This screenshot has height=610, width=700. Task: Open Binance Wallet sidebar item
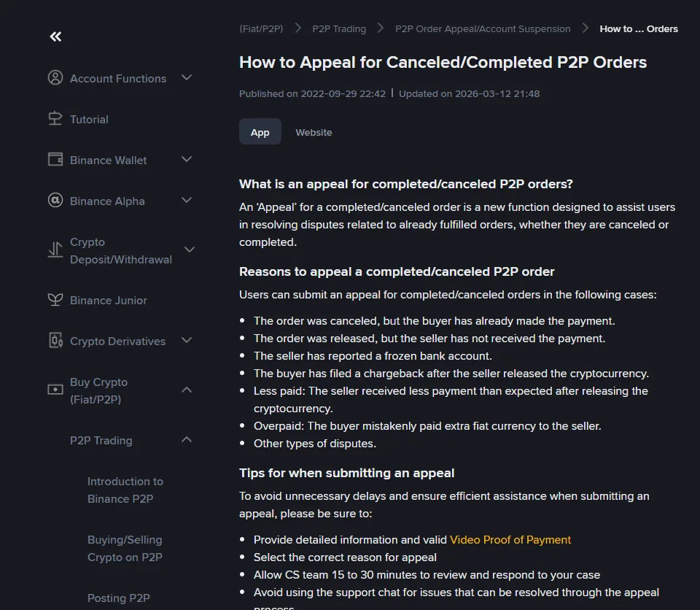pyautogui.click(x=109, y=161)
